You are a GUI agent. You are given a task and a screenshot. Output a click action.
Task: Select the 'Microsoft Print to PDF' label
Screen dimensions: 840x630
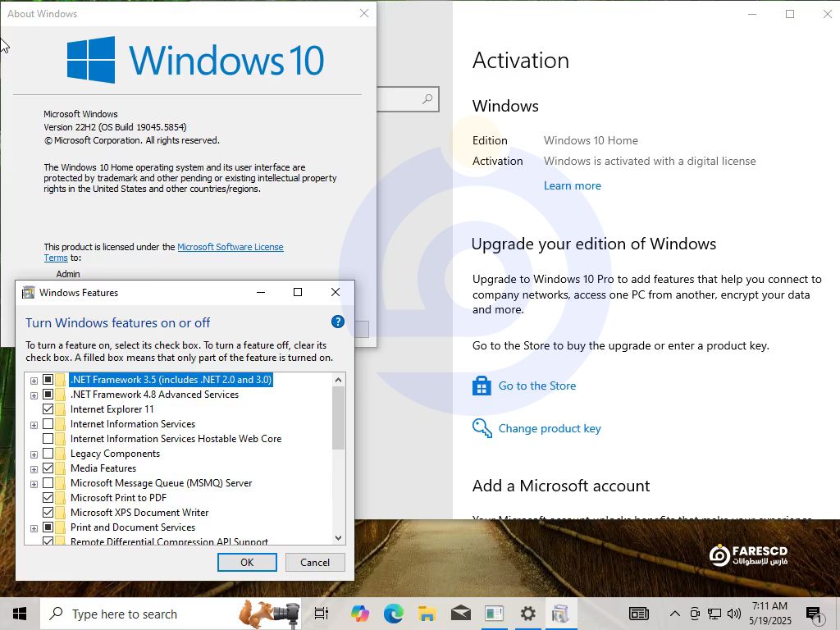pos(118,498)
